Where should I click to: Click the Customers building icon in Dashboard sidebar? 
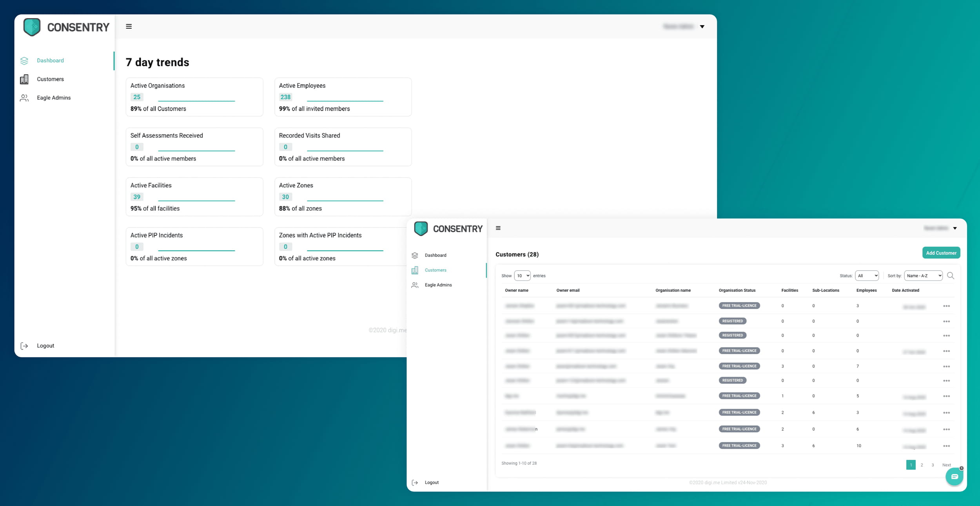coord(24,79)
